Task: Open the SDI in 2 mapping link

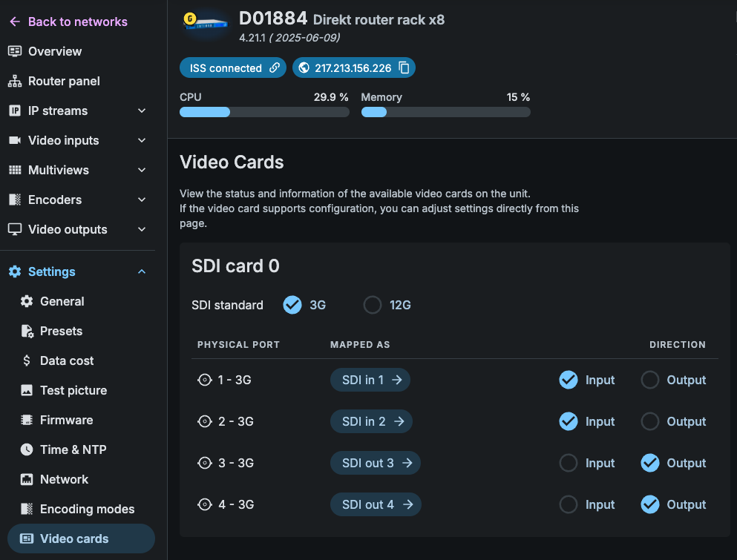Action: [x=371, y=421]
